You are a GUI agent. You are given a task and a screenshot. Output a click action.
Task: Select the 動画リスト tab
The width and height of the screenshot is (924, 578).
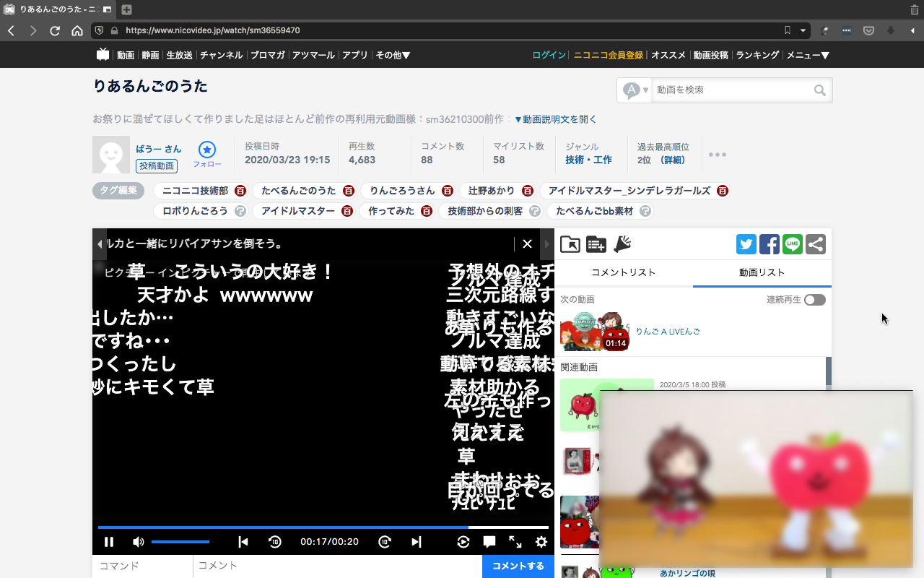[x=762, y=273]
